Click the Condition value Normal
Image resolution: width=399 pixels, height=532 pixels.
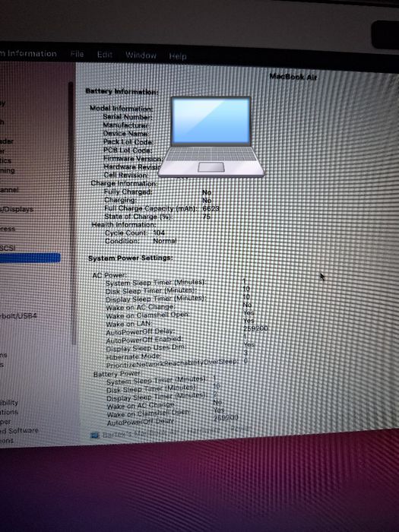tap(165, 241)
